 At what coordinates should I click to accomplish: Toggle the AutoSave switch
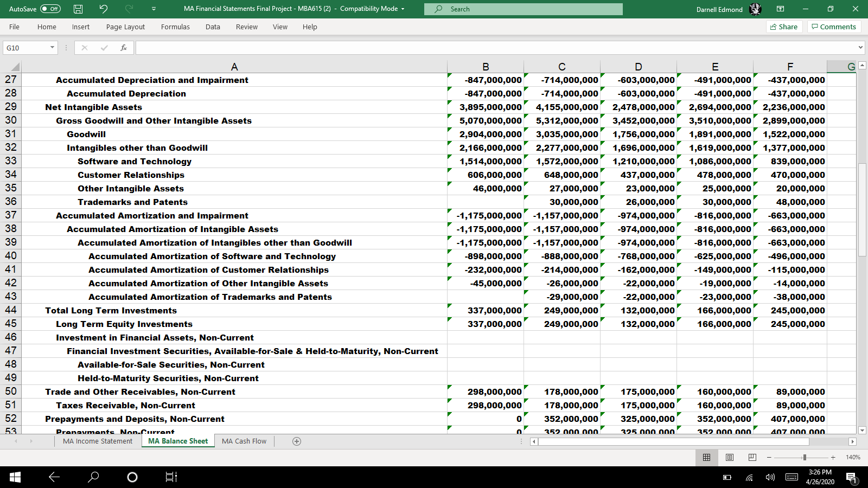click(x=50, y=9)
